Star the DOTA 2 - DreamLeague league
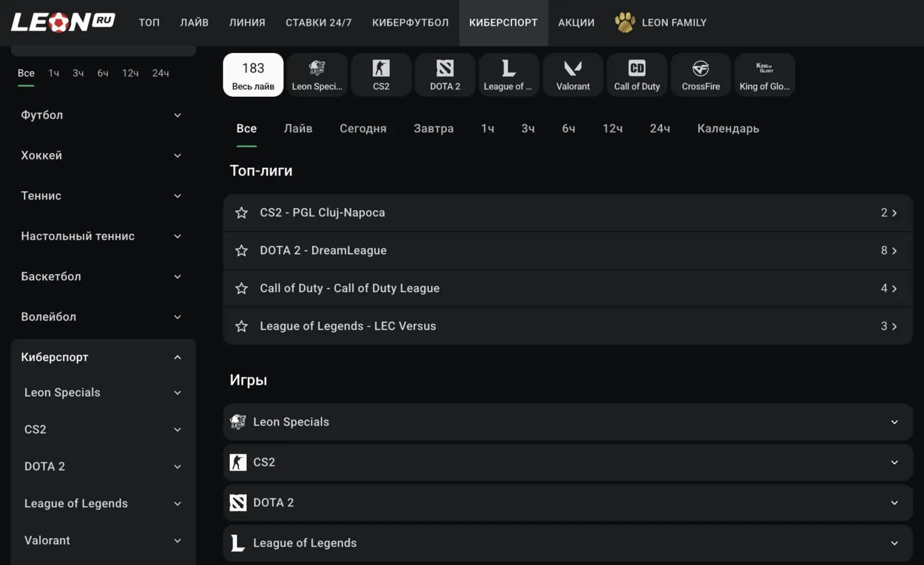This screenshot has width=924, height=565. tap(241, 251)
